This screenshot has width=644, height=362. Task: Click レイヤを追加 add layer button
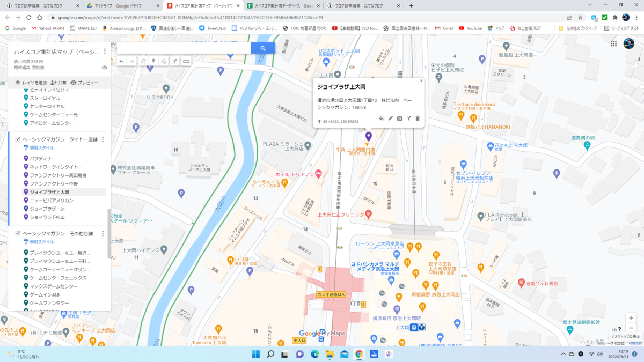click(31, 83)
